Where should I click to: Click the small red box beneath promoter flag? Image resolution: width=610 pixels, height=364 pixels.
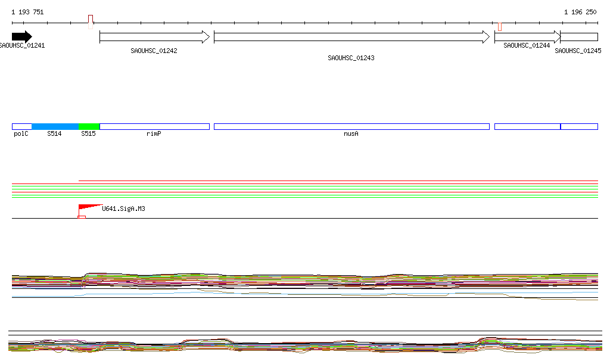point(82,217)
